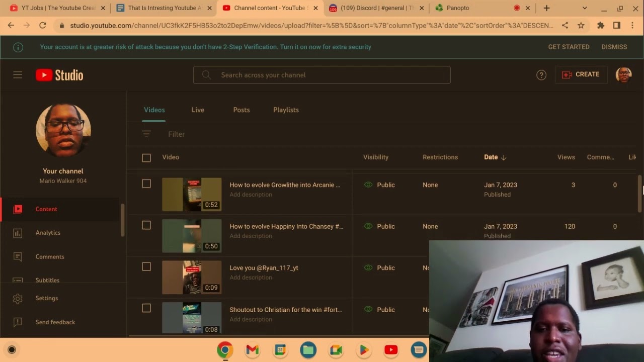Switch to the Discord browser tab
This screenshot has height=362, width=644.
(x=375, y=8)
